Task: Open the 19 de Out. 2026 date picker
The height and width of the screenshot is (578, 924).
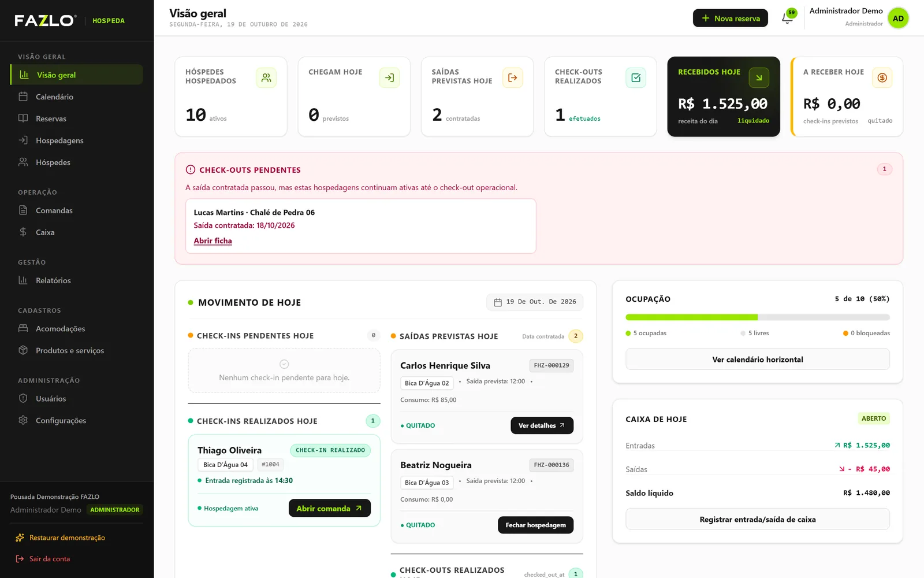Action: pos(535,302)
